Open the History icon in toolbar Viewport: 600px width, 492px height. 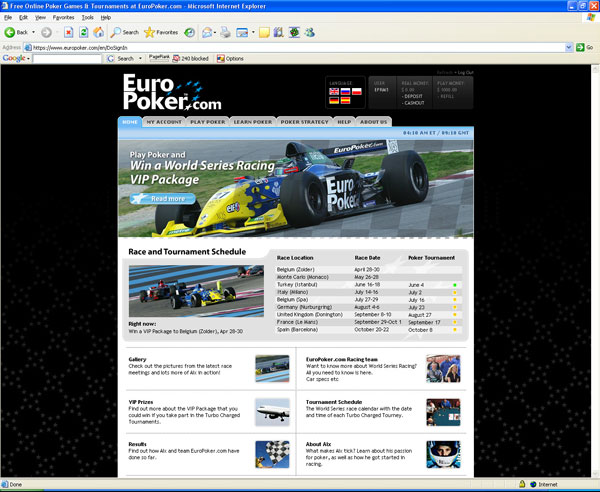[x=189, y=33]
